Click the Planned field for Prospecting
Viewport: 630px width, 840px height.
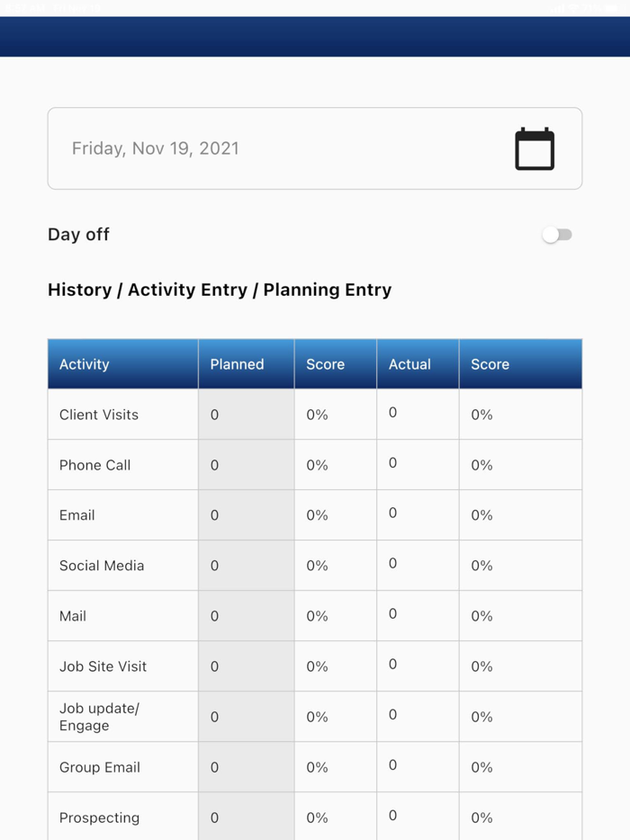click(x=245, y=818)
